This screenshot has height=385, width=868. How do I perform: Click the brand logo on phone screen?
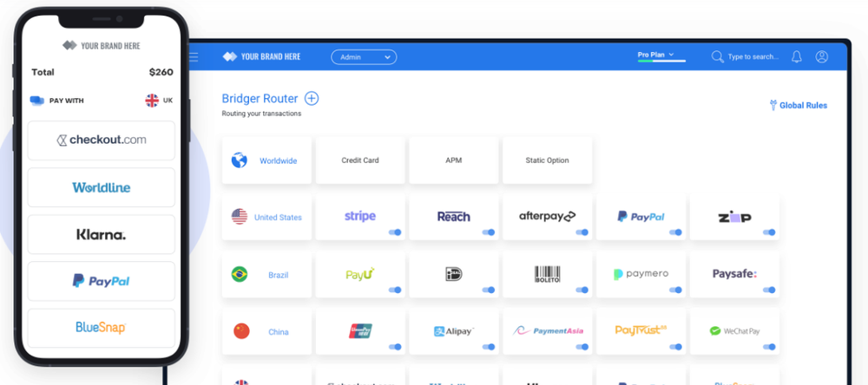102,45
